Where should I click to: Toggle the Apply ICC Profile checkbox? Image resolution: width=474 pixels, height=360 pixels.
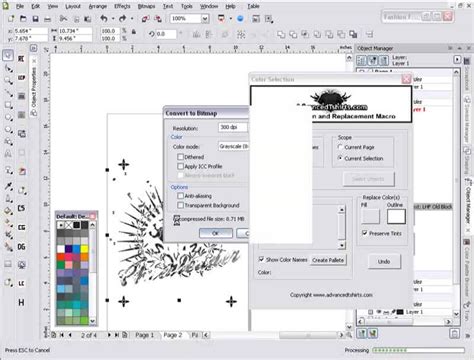[181, 166]
